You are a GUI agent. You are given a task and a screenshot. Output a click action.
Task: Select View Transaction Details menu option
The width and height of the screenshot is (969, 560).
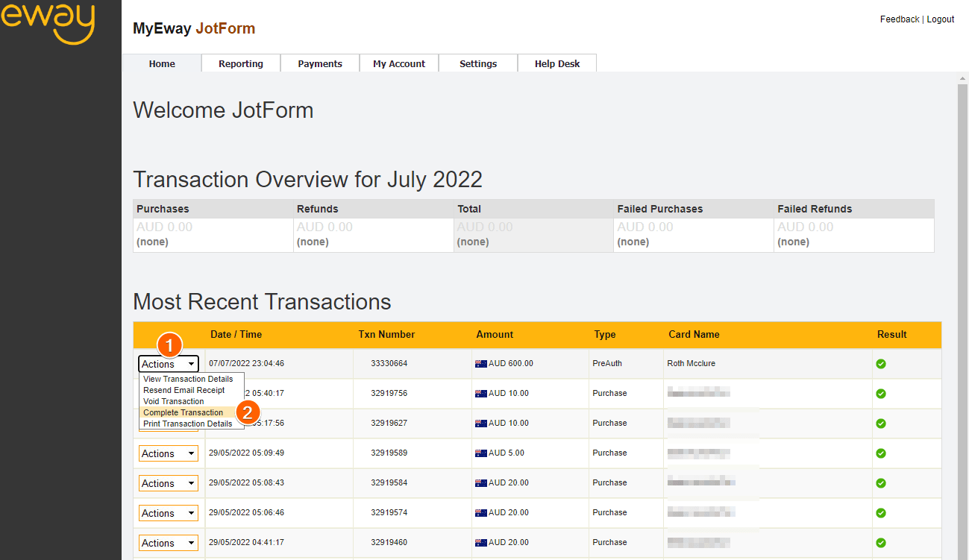(188, 379)
